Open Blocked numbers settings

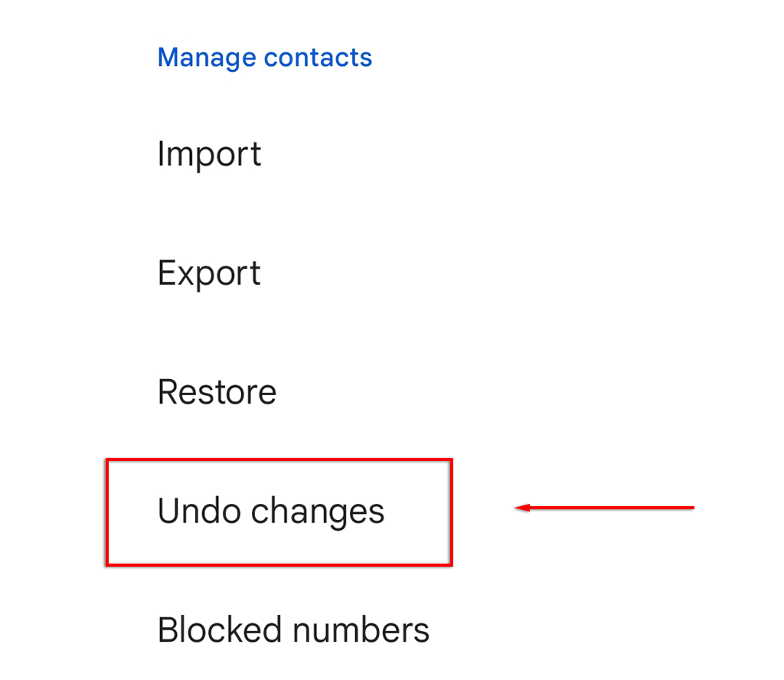pyautogui.click(x=293, y=630)
